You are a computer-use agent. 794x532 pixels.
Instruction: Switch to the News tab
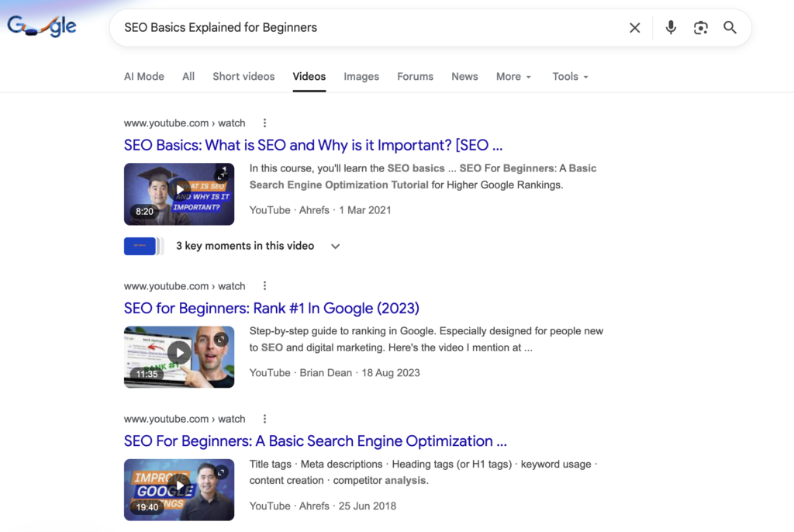[464, 76]
